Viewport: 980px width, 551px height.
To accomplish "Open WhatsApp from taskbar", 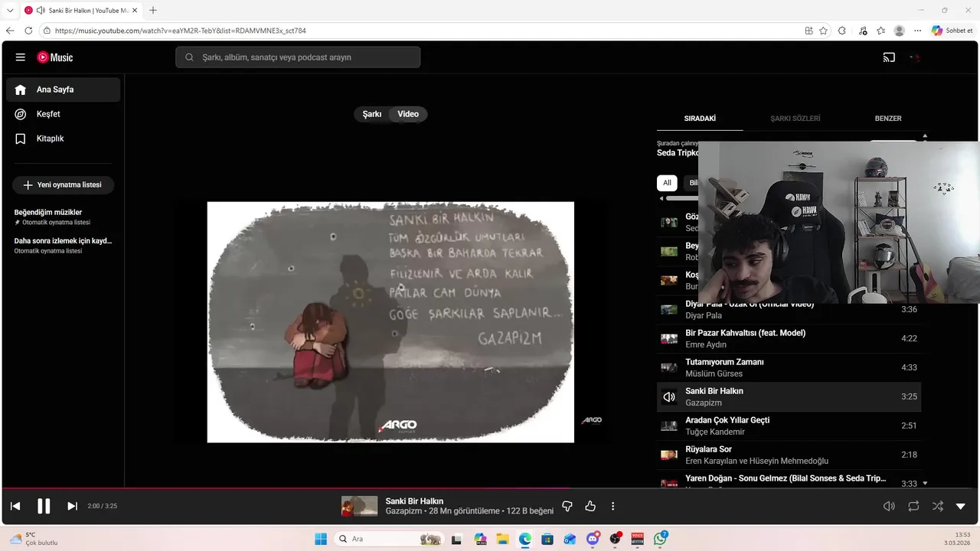I will [x=660, y=539].
